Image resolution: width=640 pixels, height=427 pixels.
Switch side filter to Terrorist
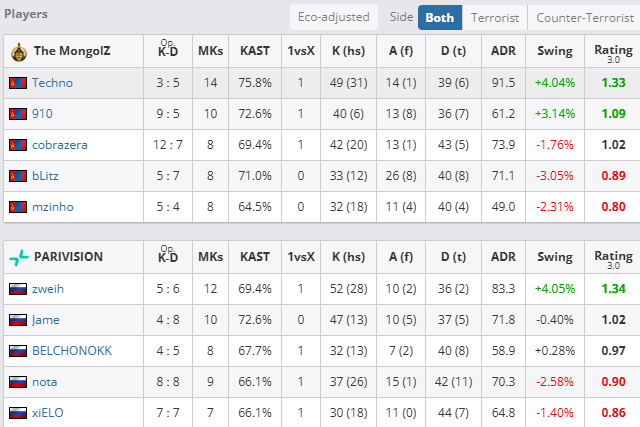click(x=495, y=17)
